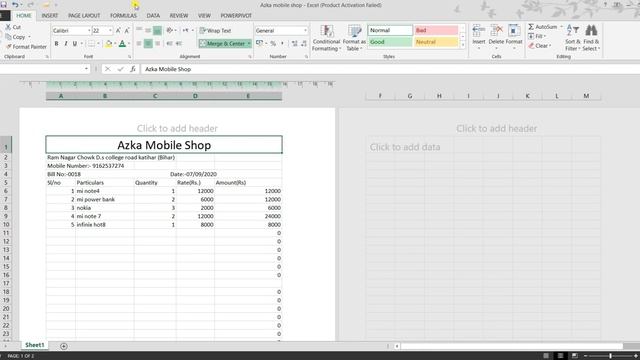Pick the yellow Fill Color swatch
The height and width of the screenshot is (360, 640).
(x=109, y=43)
